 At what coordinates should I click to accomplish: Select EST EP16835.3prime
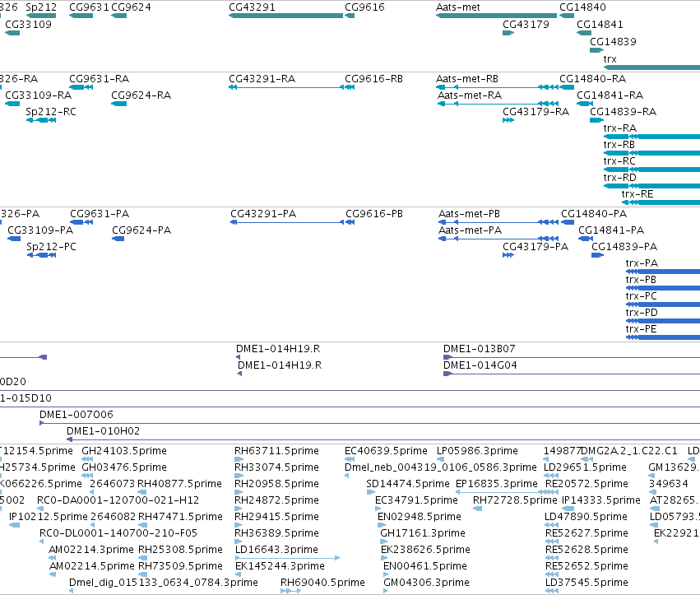(497, 484)
